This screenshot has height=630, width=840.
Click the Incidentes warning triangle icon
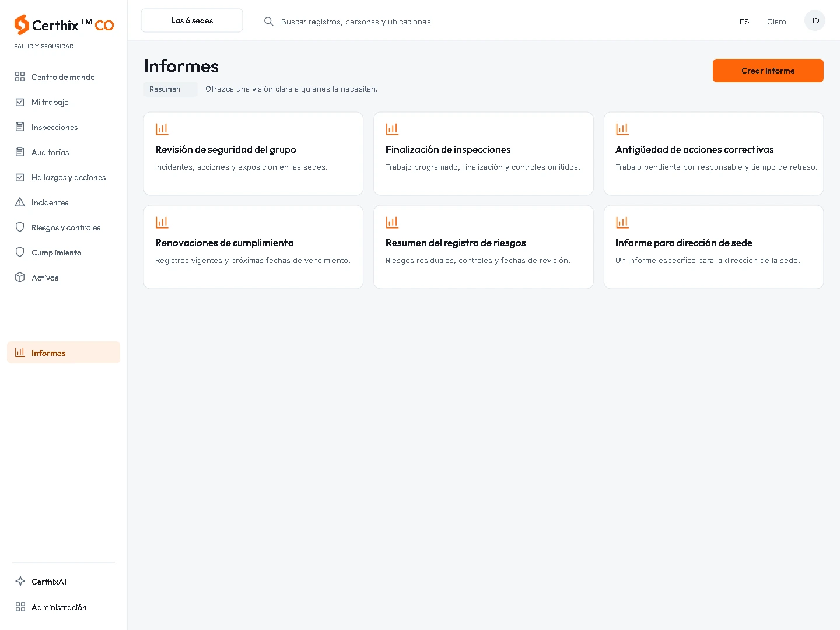pyautogui.click(x=20, y=202)
